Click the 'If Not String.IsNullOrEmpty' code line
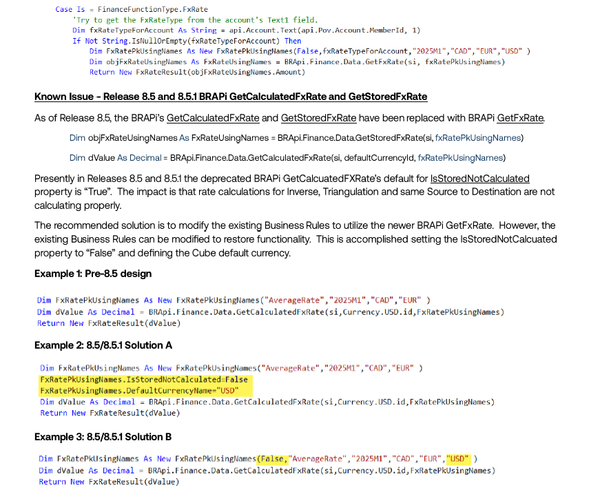Image resolution: width=600 pixels, height=497 pixels. [187, 41]
